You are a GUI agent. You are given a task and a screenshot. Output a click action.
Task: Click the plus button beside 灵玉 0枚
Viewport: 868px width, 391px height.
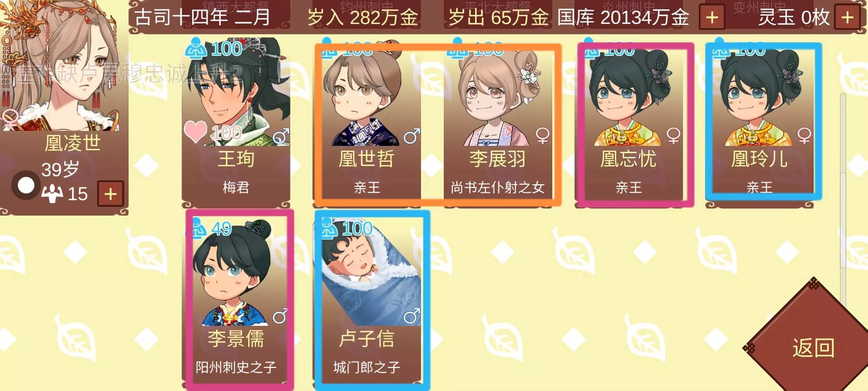pyautogui.click(x=847, y=17)
